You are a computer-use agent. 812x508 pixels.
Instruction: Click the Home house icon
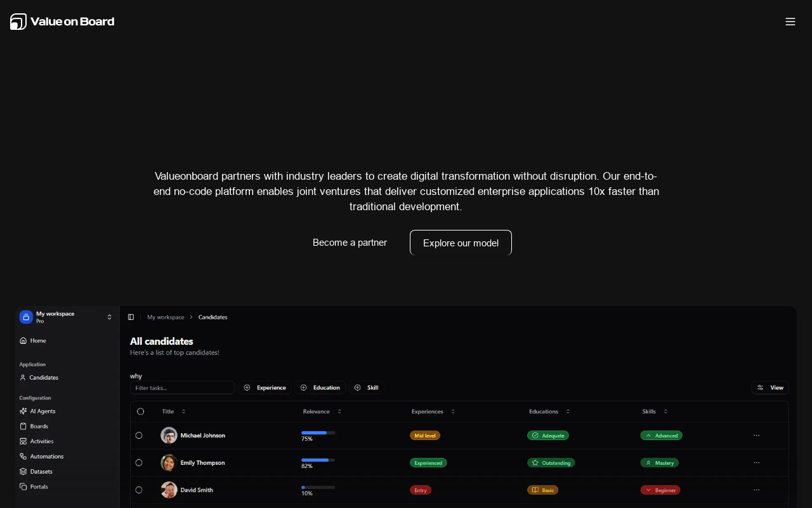tap(23, 340)
